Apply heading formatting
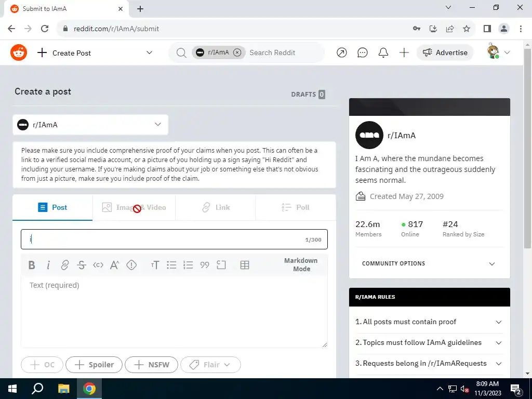 [155, 265]
